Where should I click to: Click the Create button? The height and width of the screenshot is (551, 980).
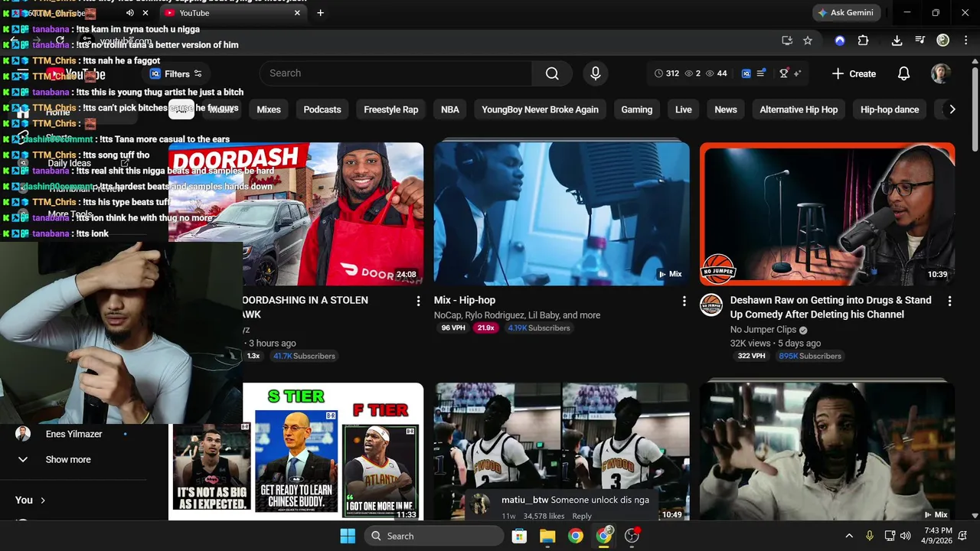854,73
